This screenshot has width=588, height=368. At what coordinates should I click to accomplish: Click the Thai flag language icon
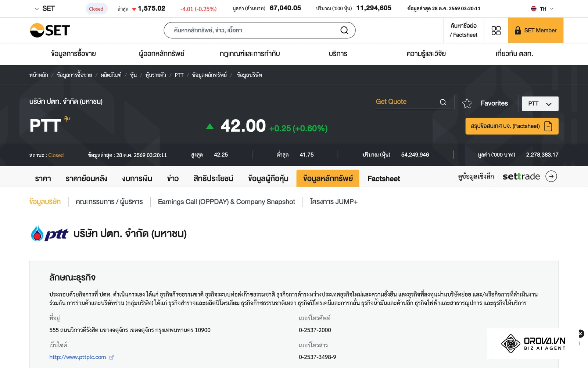tap(534, 8)
